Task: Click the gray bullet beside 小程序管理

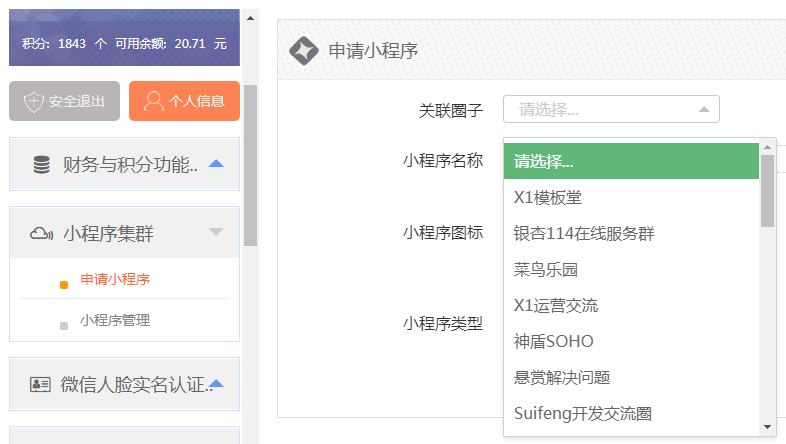Action: tap(64, 325)
